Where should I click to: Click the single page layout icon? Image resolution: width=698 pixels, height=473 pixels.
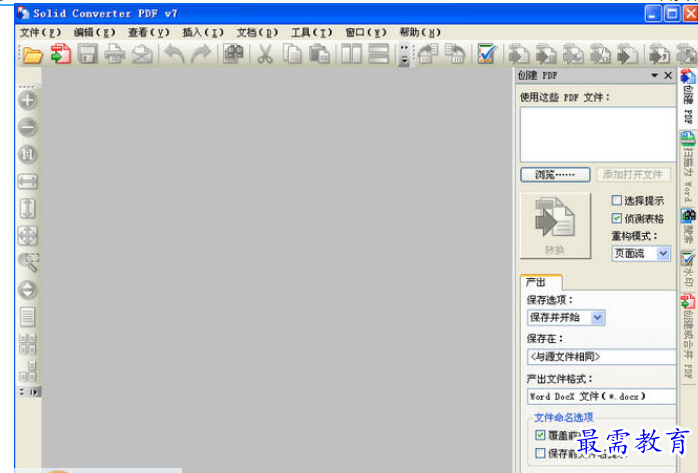click(28, 317)
